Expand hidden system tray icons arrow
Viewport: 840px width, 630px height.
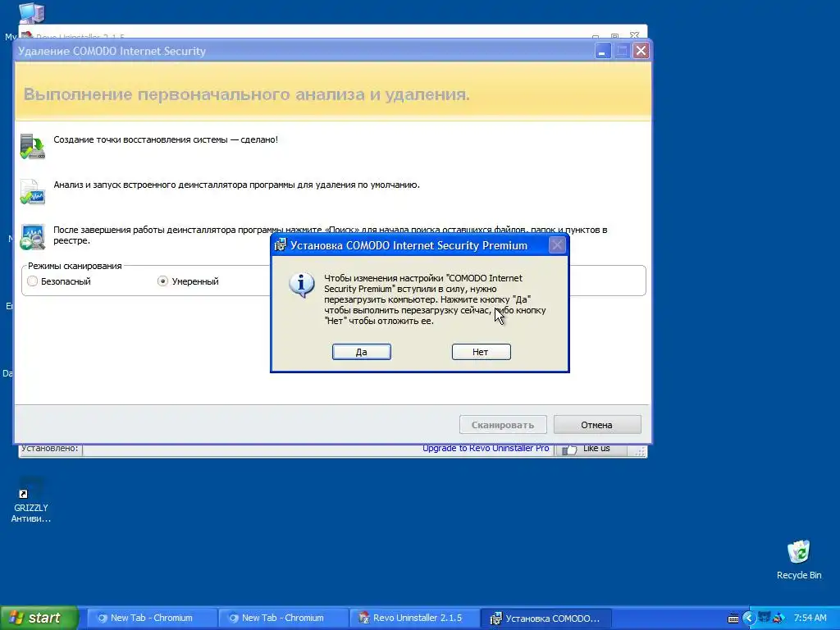[749, 619]
